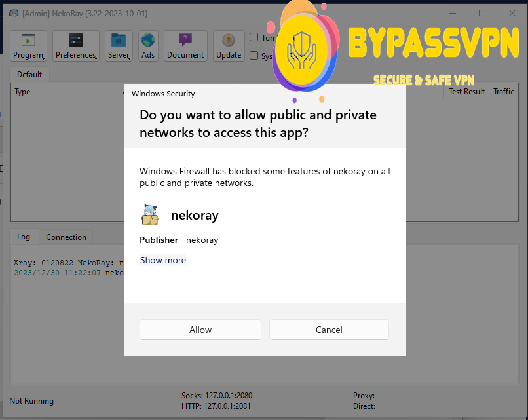
Task: Expand the Server dropdown arrow
Action: tap(129, 58)
